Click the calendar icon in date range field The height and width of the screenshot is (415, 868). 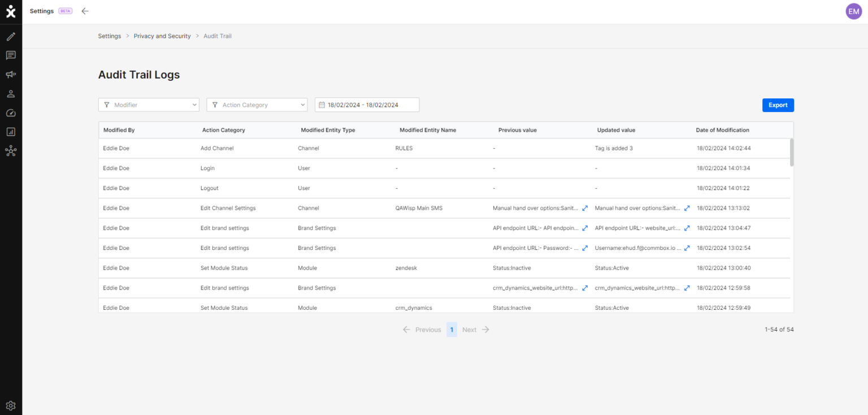coord(322,105)
